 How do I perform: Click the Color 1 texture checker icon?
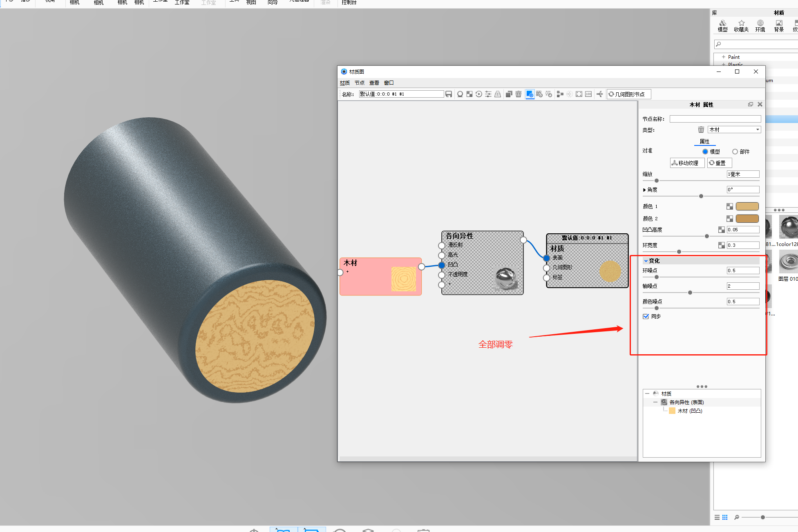(x=729, y=207)
